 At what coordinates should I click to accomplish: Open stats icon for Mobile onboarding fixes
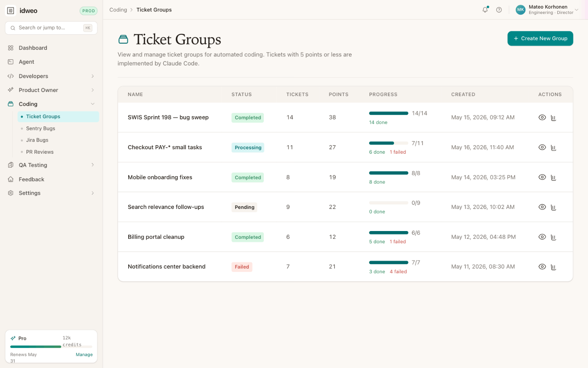click(x=554, y=177)
